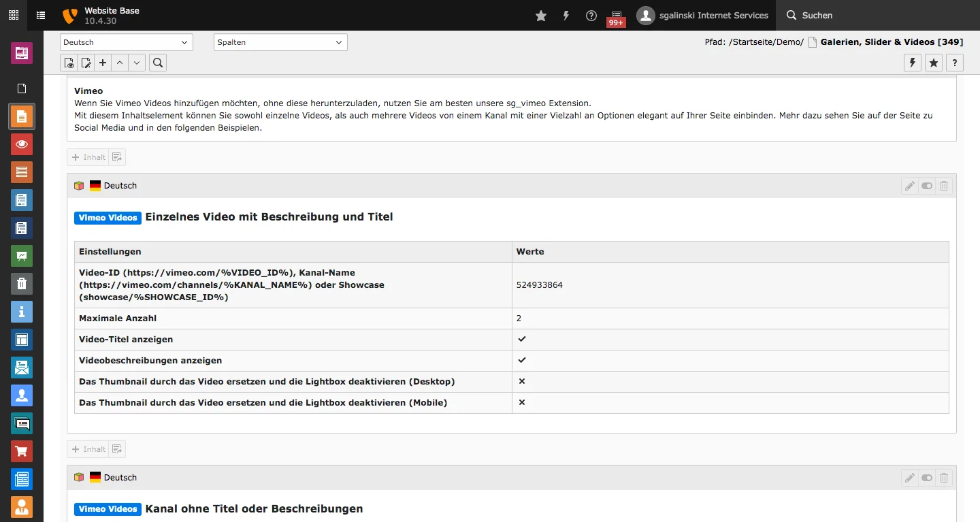Open the search magnifier in the page toolbar

pyautogui.click(x=157, y=62)
